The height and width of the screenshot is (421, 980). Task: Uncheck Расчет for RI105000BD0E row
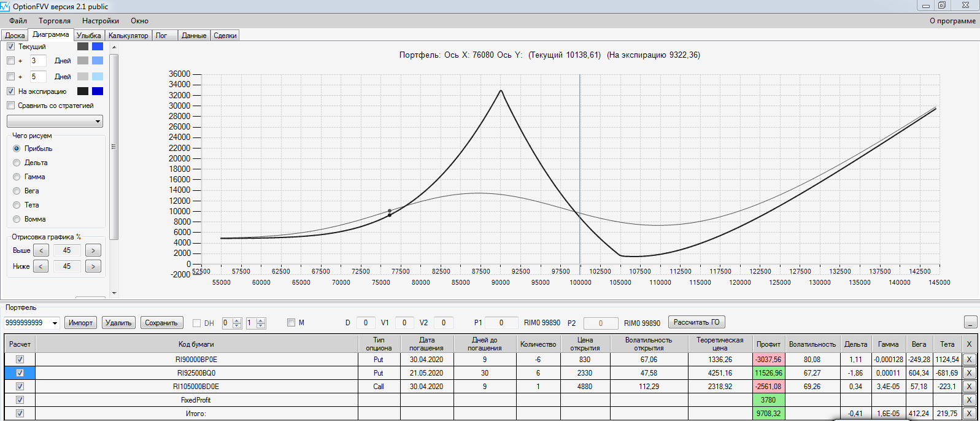pos(20,387)
